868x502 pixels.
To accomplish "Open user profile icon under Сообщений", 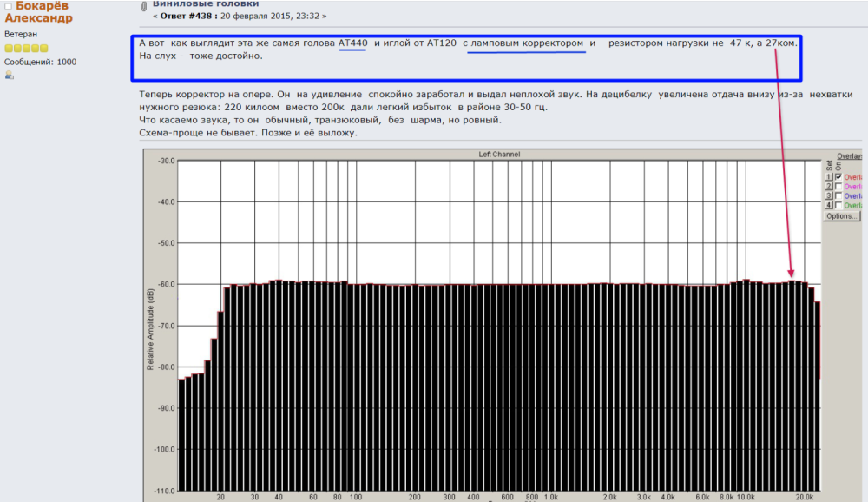I will (x=10, y=76).
